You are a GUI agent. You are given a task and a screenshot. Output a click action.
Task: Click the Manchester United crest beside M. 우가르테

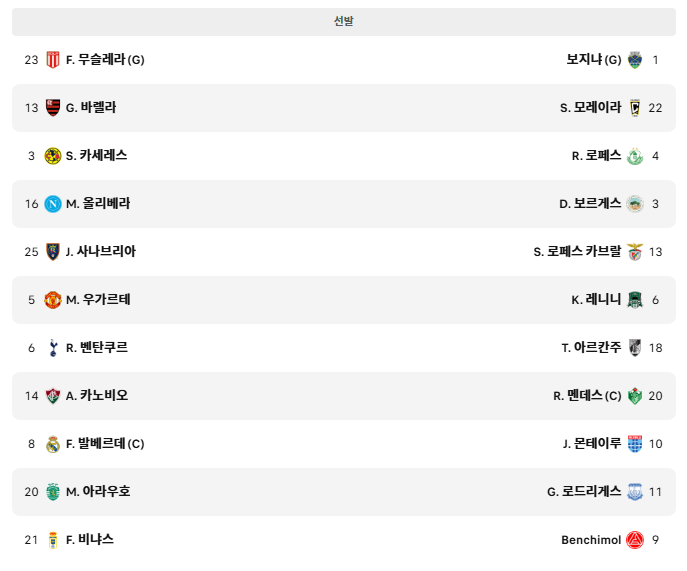pos(53,300)
